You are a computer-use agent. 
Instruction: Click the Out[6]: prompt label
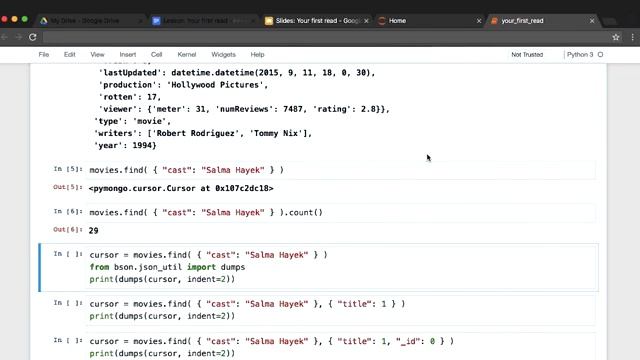(68, 229)
